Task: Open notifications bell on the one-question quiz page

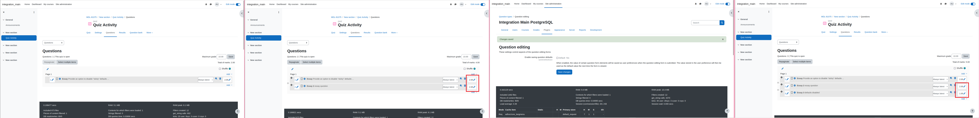Action: (x=206, y=5)
